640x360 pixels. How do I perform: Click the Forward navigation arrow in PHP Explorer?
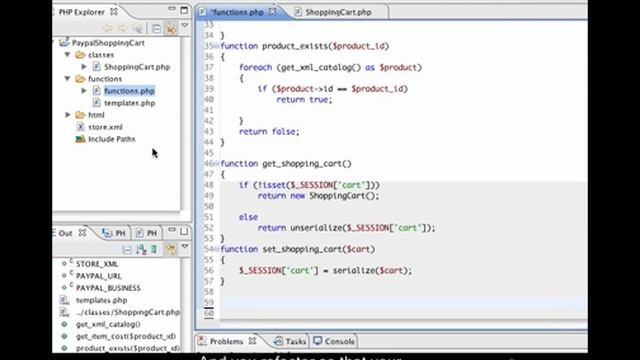tap(122, 28)
